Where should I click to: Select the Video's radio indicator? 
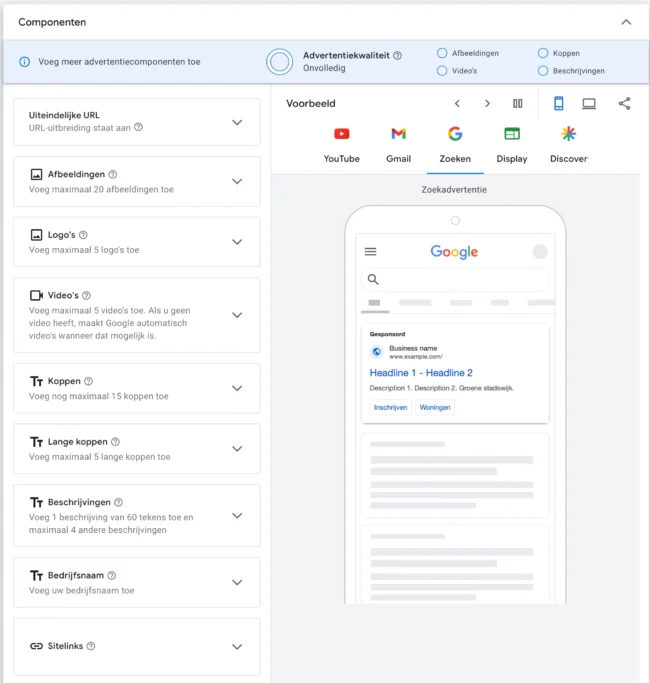[x=442, y=71]
